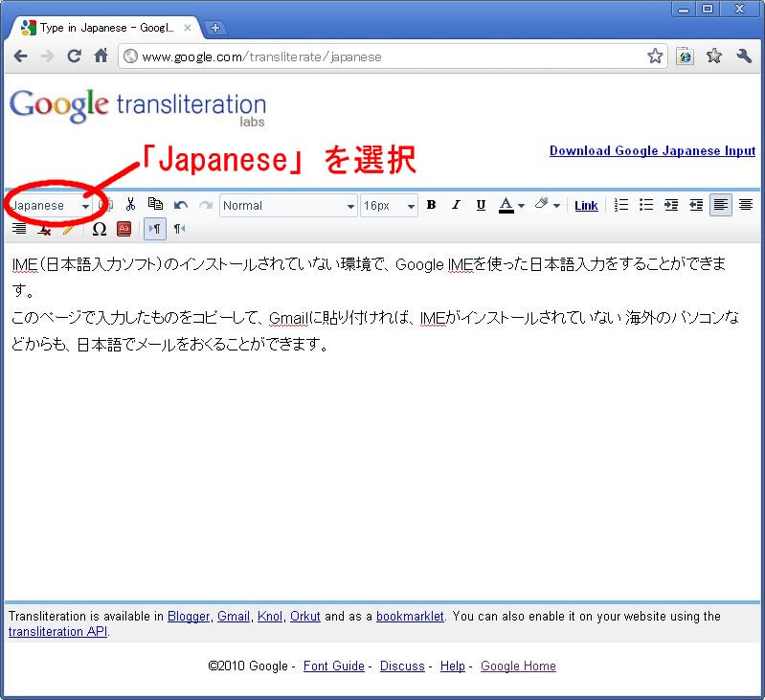Open the text color picker
This screenshot has height=700, width=765.
tap(511, 205)
